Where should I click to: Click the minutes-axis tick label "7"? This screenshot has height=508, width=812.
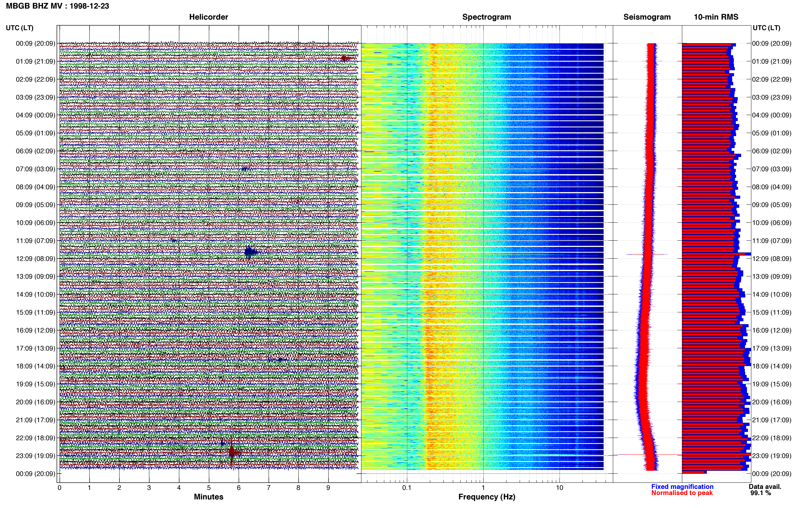[x=269, y=488]
